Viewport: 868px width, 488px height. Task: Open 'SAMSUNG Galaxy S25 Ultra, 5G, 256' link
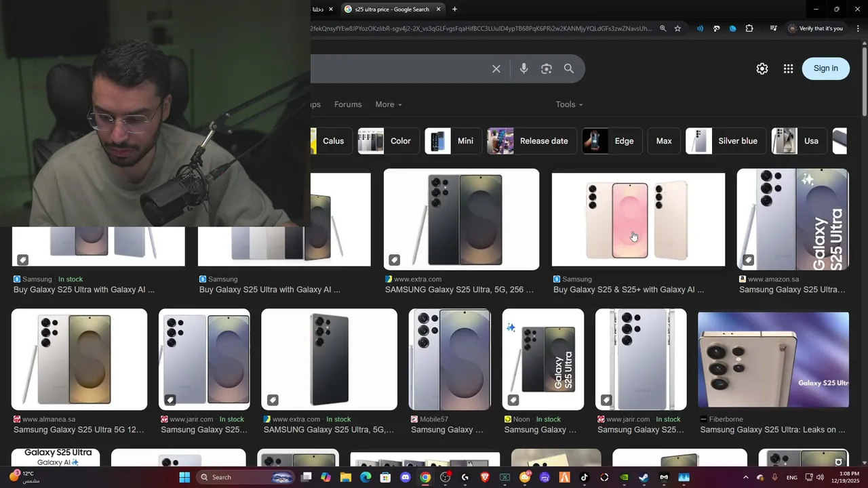[x=459, y=289]
